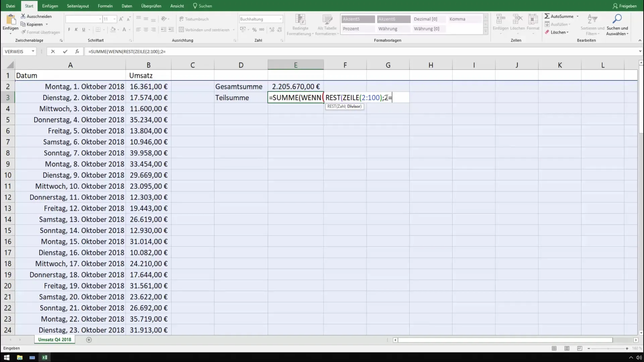Toggle Textumbruch wrap text
The image size is (644, 362).
pos(194,19)
